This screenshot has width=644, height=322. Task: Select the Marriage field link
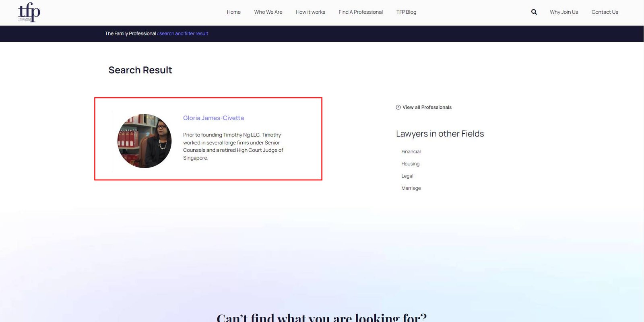click(x=411, y=188)
